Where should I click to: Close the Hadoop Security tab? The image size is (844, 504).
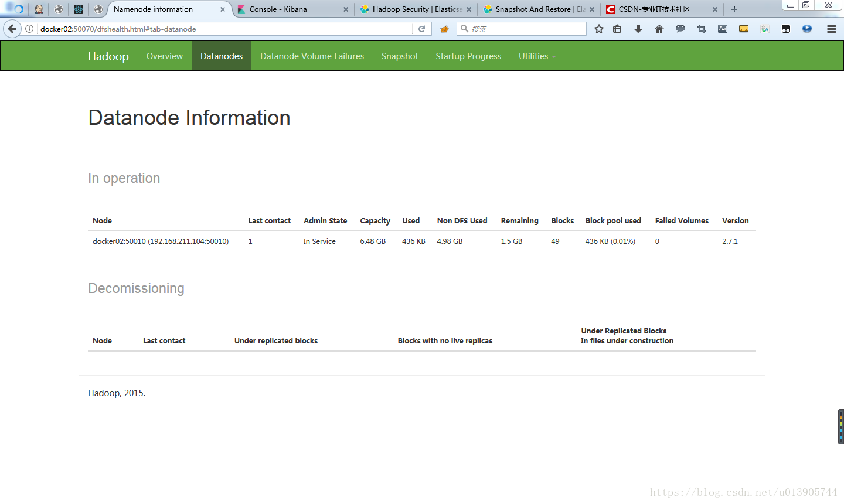[x=469, y=9]
